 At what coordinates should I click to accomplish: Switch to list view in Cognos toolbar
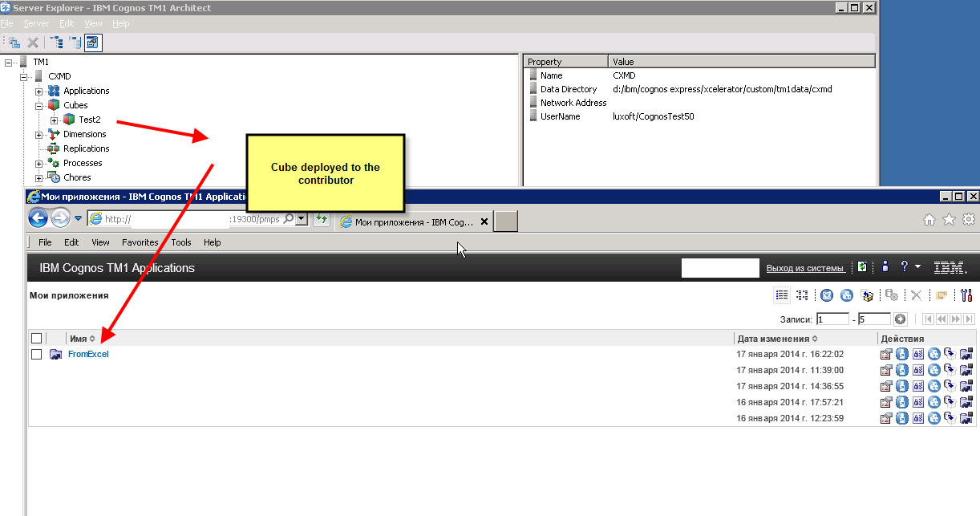coord(781,295)
